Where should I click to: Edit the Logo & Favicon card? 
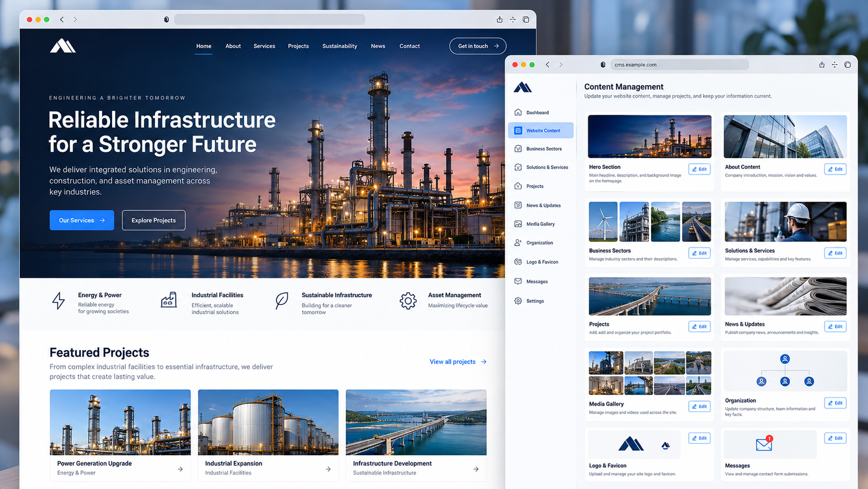(699, 438)
